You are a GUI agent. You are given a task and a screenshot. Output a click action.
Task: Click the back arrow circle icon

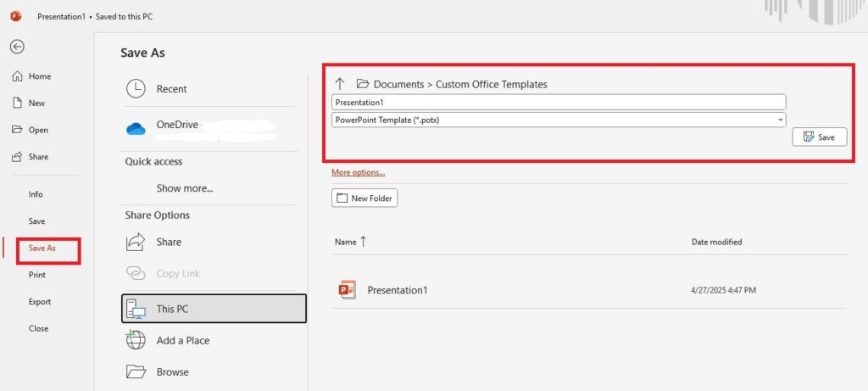(17, 47)
